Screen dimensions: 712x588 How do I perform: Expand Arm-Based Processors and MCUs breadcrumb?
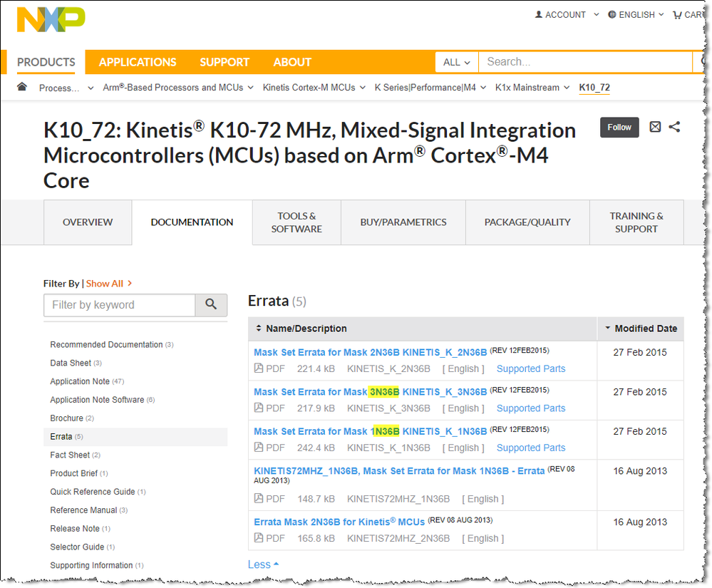point(251,88)
